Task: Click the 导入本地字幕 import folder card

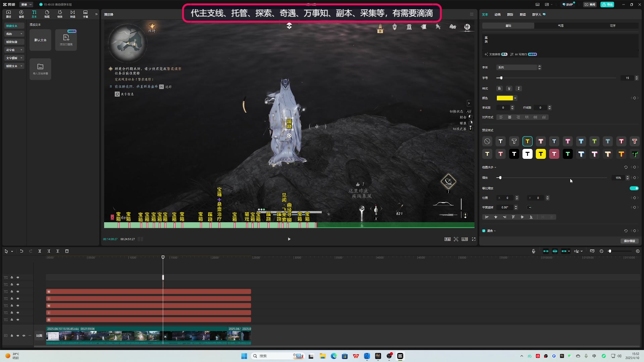Action: 40,69
